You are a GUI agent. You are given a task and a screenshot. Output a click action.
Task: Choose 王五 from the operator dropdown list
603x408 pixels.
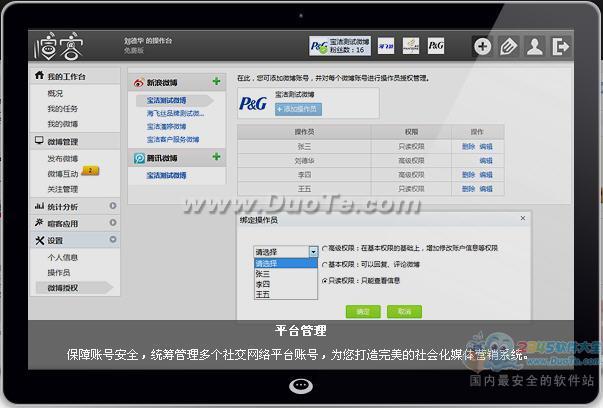(x=286, y=294)
